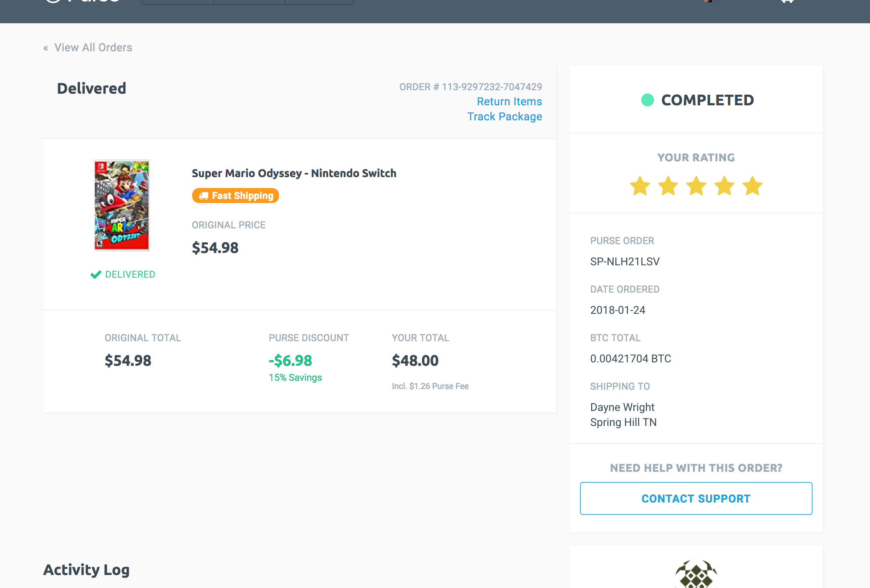Click Purse order ID SP-NLH21LSV
Image resolution: width=870 pixels, height=588 pixels.
click(x=625, y=261)
